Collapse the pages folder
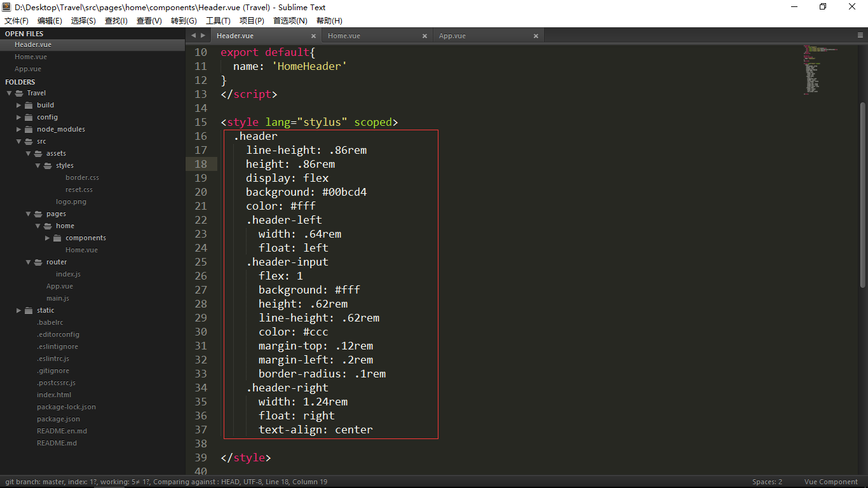 (x=29, y=213)
